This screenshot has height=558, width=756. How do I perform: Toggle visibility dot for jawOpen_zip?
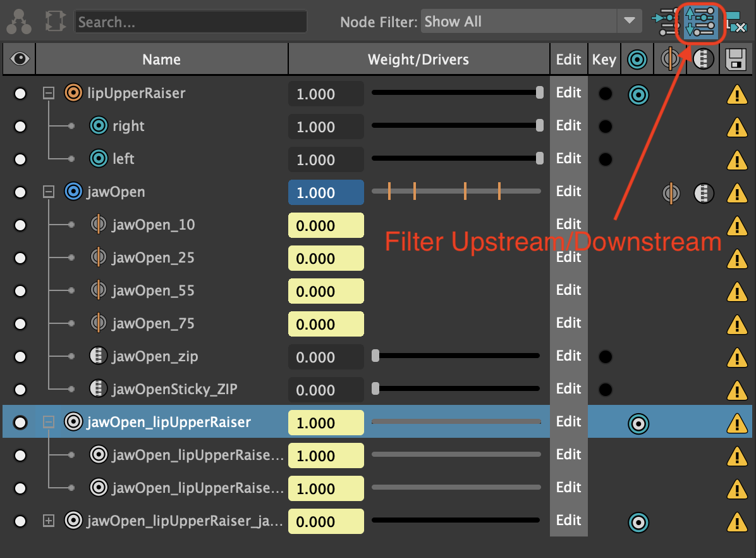pyautogui.click(x=20, y=357)
